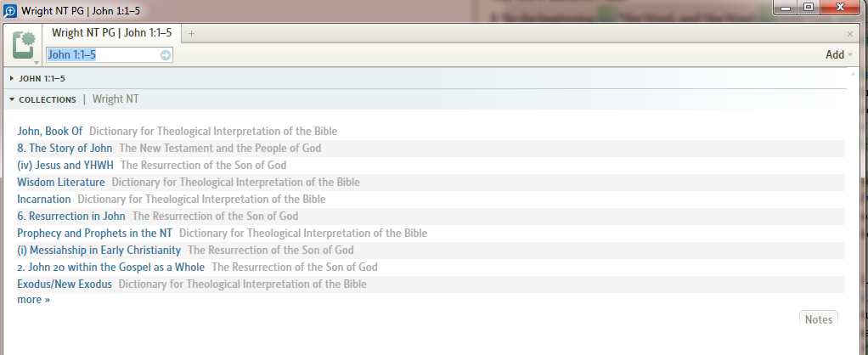Image resolution: width=868 pixels, height=355 pixels.
Task: Click the scrollbar up arrow at right
Action: coord(853,73)
